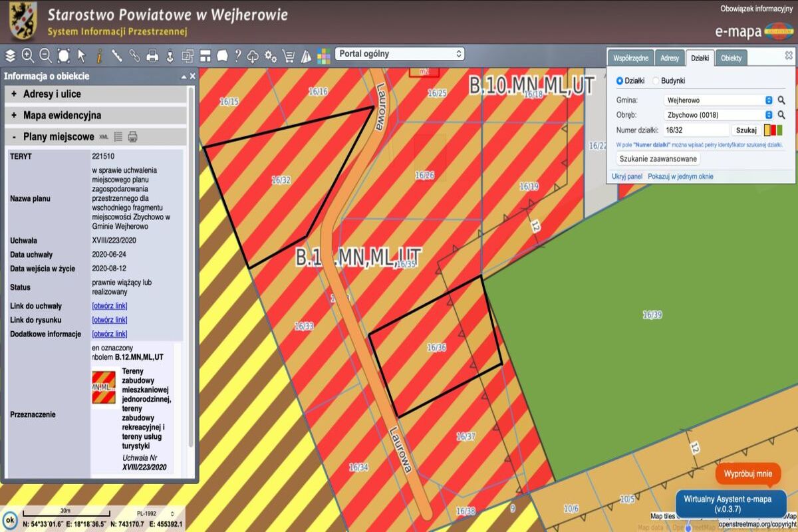Open the Gmina dropdown
798x532 pixels.
point(718,100)
